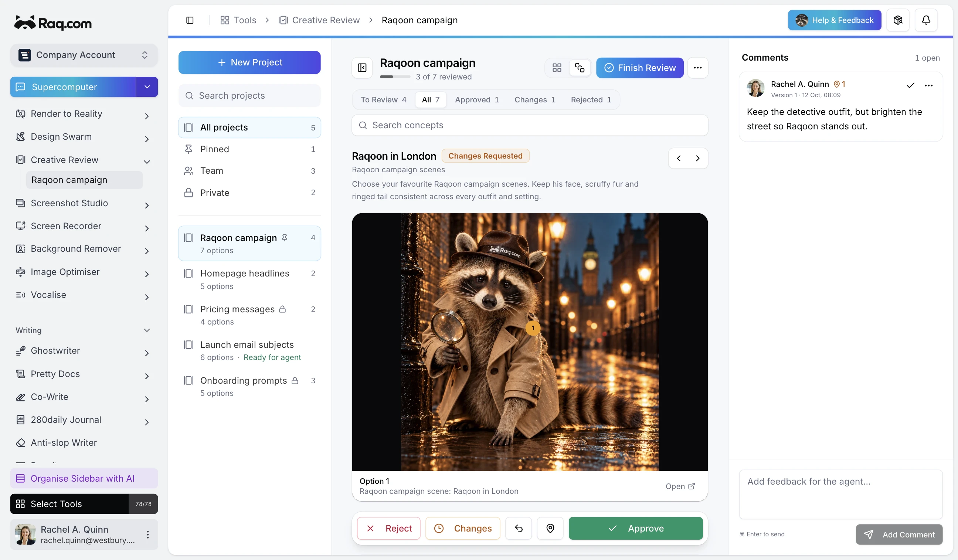Open user account options menu dots
The height and width of the screenshot is (560, 958).
click(x=147, y=534)
